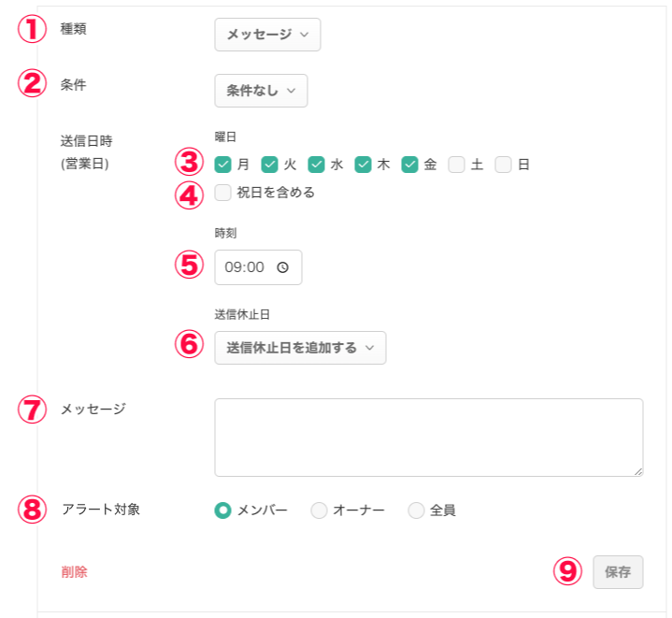Screen dimensions: 672x618
Task: Uncheck the 木 (Thursday) checkbox
Action: pyautogui.click(x=364, y=165)
